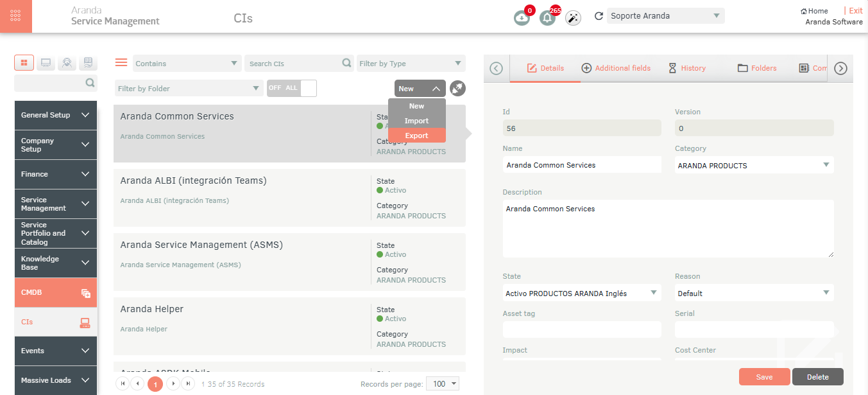Click the Delete button
The width and height of the screenshot is (868, 395).
tap(817, 377)
